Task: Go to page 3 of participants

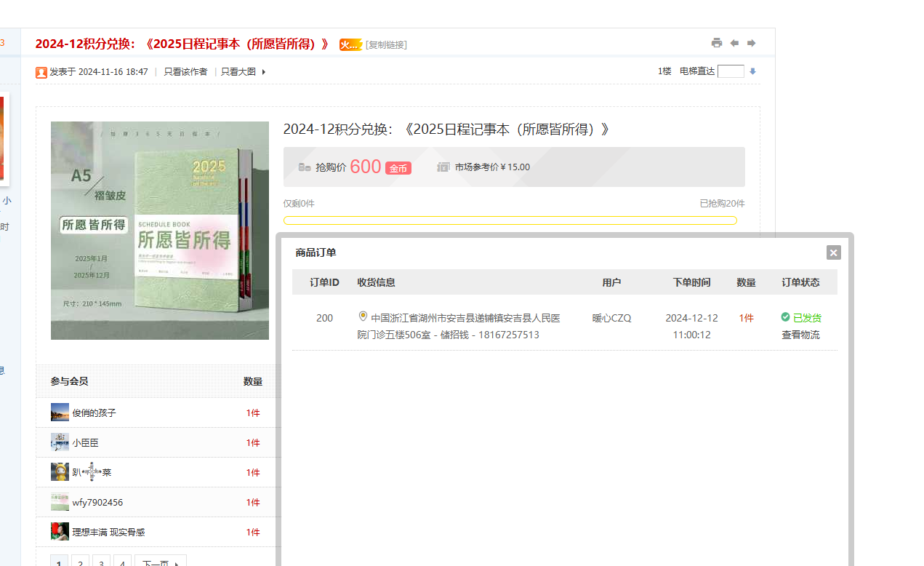Action: pos(102,562)
